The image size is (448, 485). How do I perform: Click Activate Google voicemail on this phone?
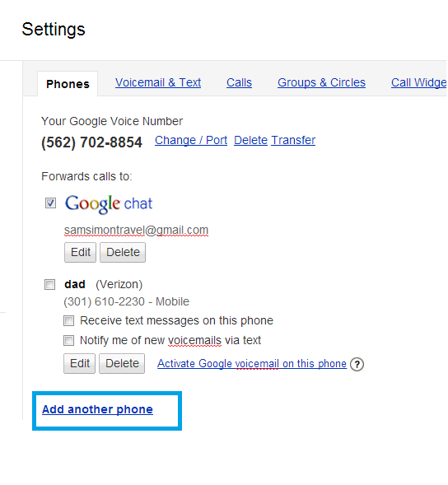(252, 364)
